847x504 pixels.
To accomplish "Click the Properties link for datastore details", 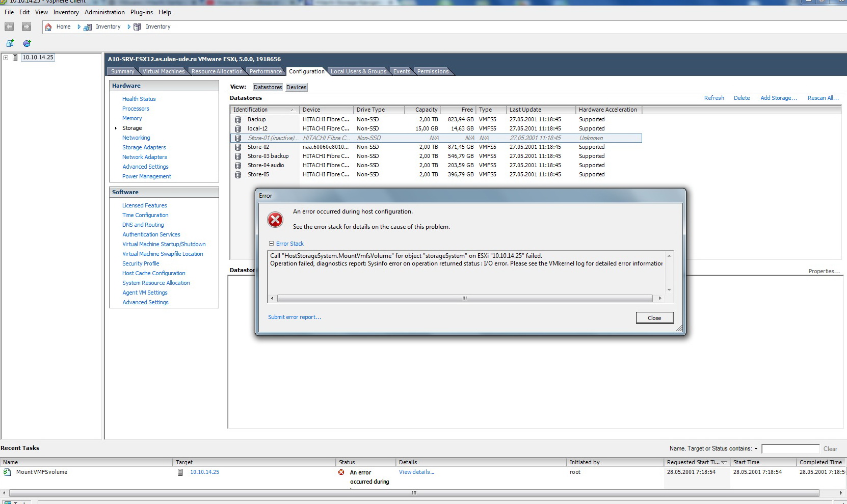I will coord(824,271).
